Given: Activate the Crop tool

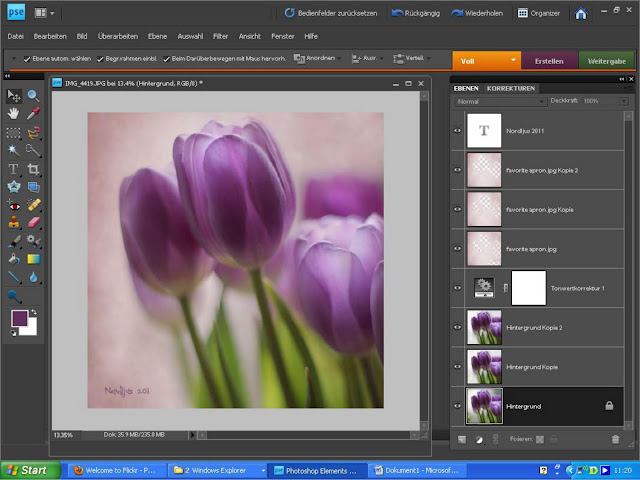Looking at the screenshot, I should coord(33,169).
